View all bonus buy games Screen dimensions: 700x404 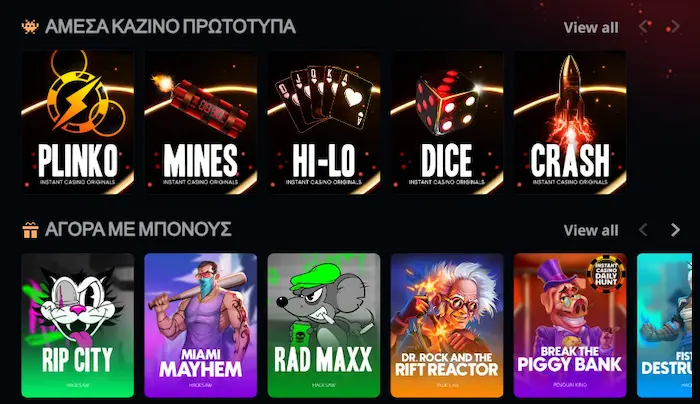(591, 230)
